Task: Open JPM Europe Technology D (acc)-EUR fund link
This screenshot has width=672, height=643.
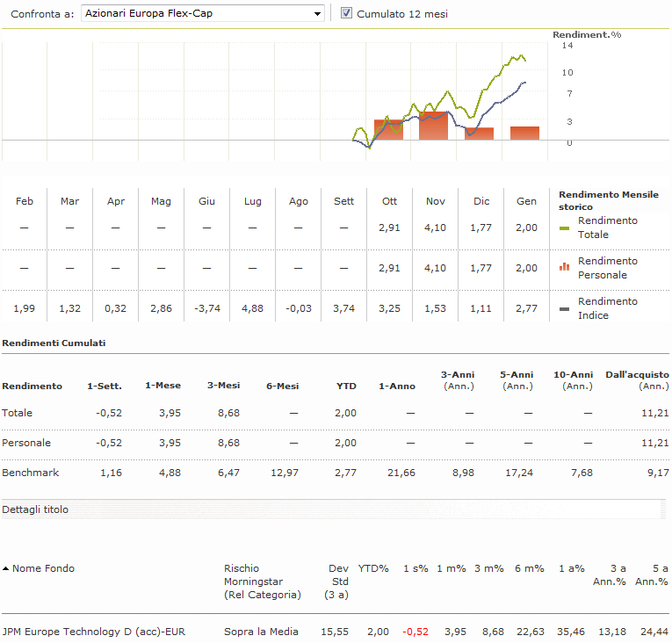Action: point(93,632)
